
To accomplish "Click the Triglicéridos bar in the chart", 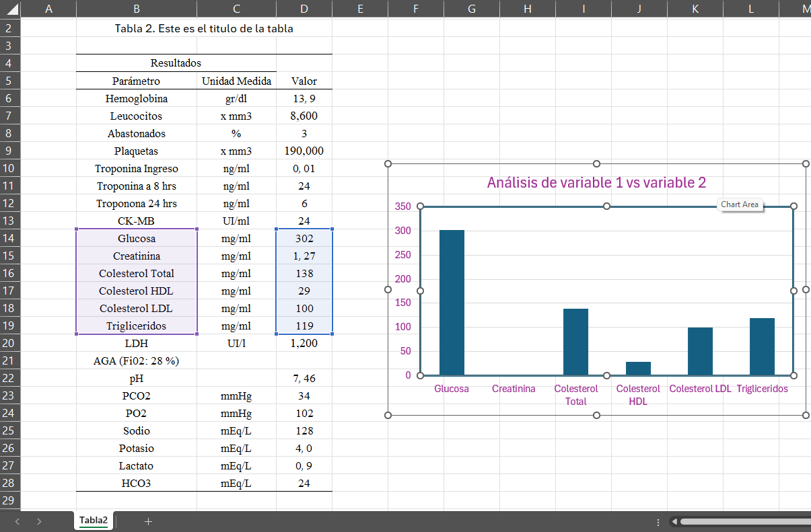I will [x=762, y=346].
